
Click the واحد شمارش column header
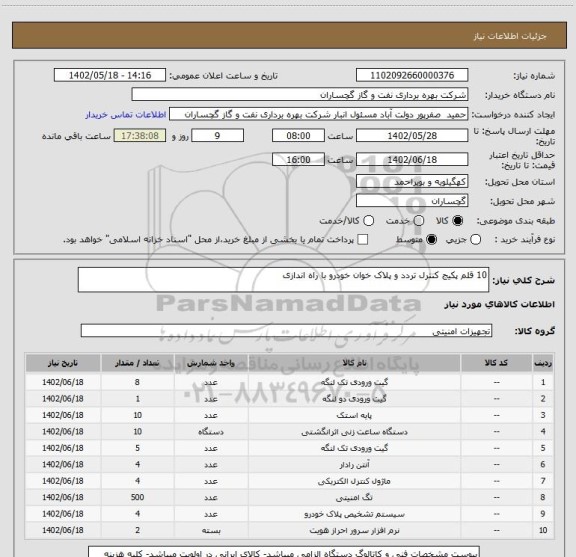point(211,363)
